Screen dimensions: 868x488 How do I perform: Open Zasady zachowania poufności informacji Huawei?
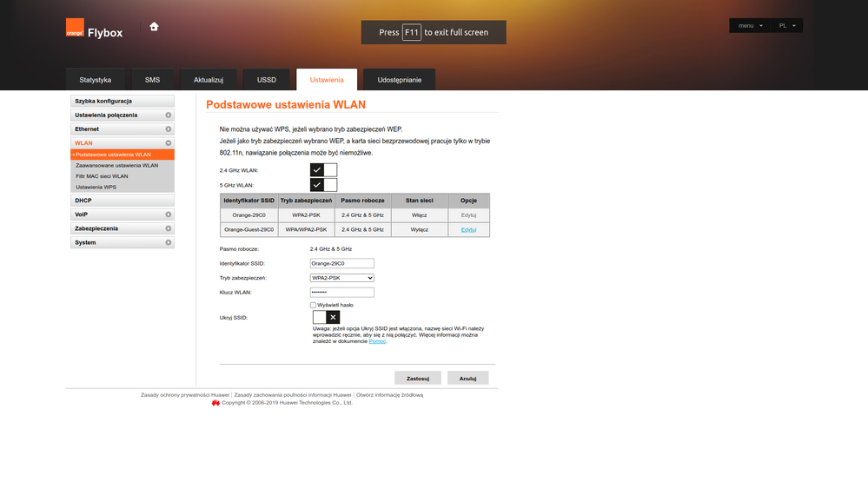click(x=293, y=395)
